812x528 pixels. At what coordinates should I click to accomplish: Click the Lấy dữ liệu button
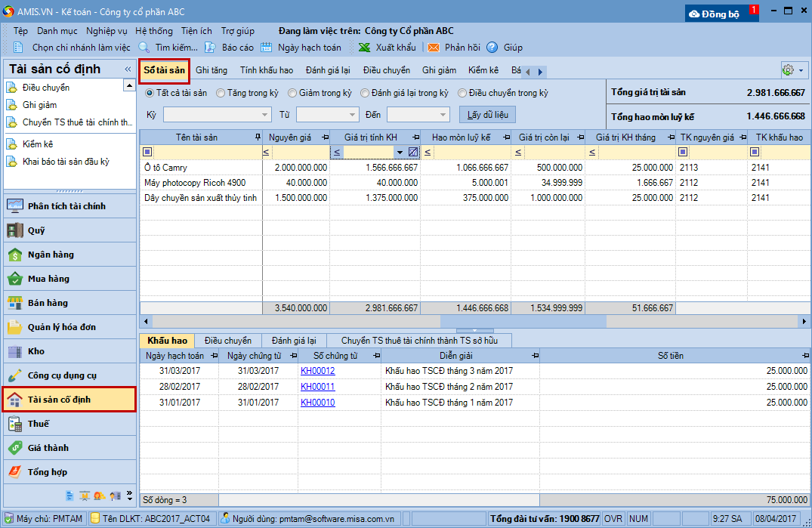pyautogui.click(x=487, y=115)
